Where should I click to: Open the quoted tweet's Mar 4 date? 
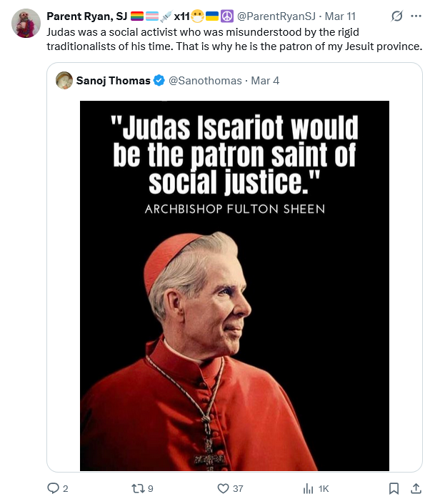[265, 81]
